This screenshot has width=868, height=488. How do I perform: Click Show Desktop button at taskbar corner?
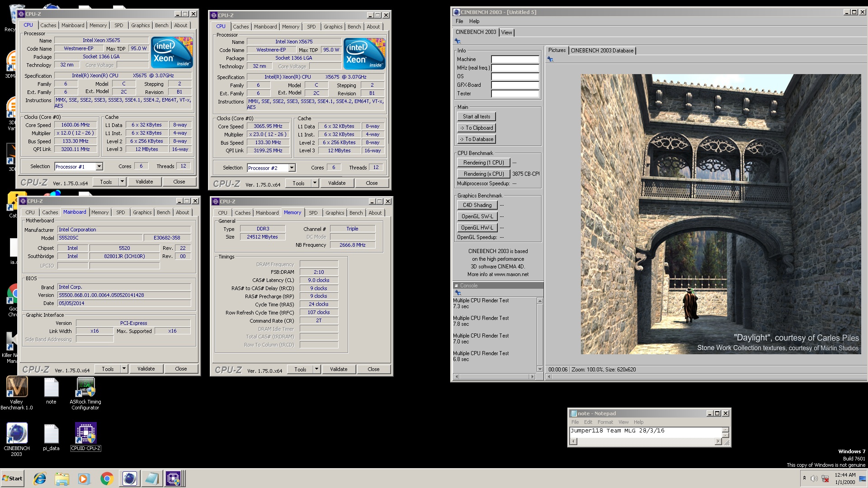point(863,479)
